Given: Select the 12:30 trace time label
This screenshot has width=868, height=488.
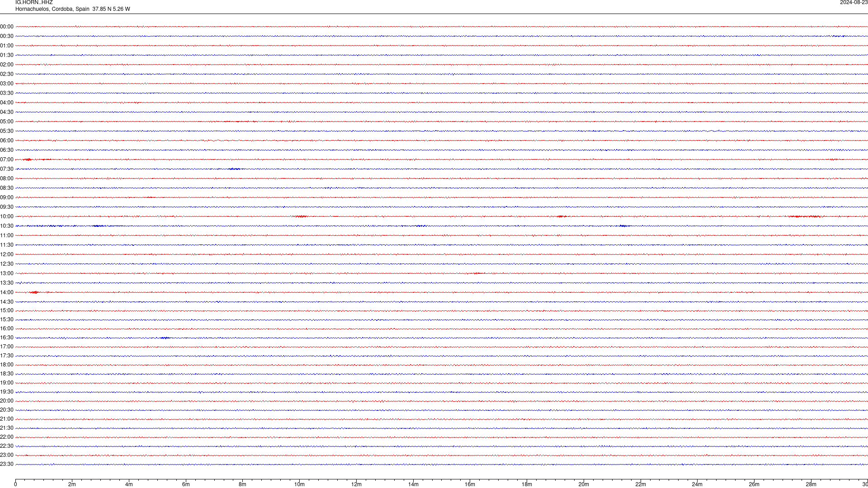Looking at the screenshot, I should [7, 264].
